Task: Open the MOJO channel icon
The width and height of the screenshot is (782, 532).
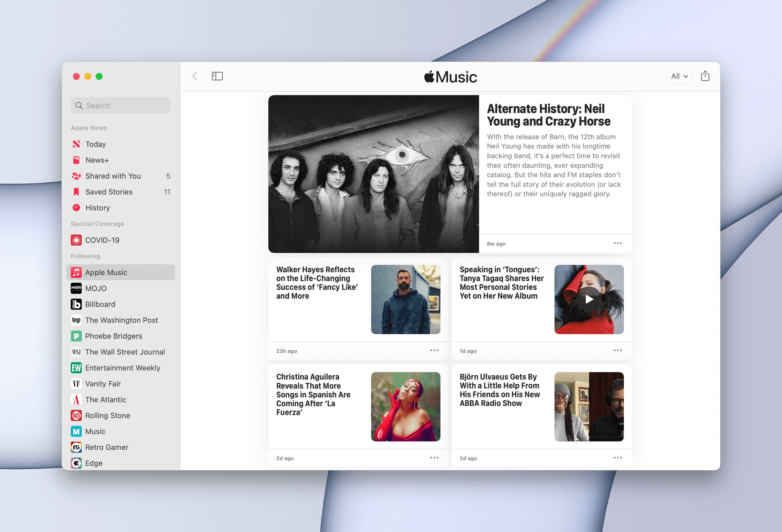Action: point(76,288)
